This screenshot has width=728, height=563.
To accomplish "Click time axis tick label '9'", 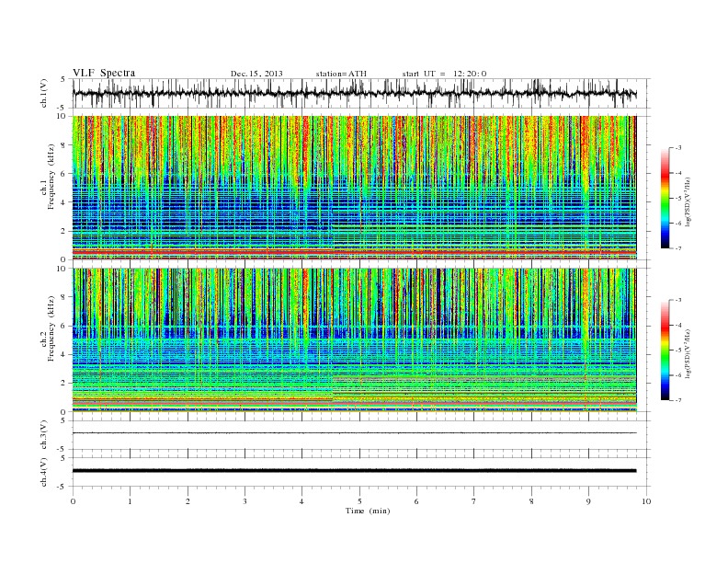I will tap(588, 501).
